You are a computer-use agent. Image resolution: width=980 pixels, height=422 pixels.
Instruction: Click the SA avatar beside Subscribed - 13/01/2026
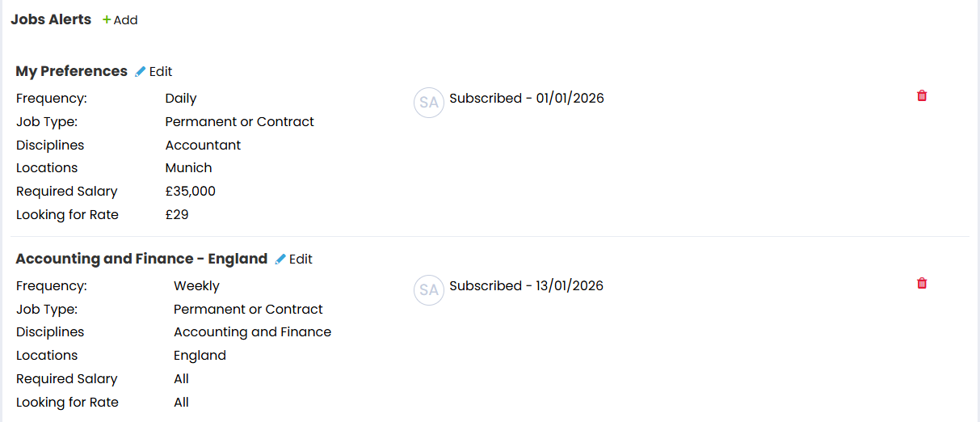(x=429, y=290)
